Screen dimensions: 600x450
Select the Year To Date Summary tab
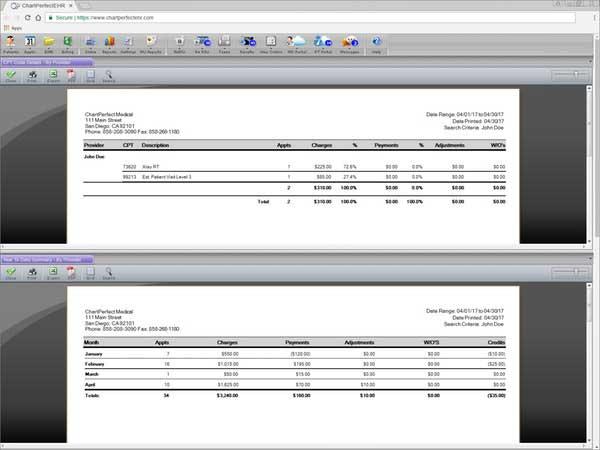click(47, 259)
